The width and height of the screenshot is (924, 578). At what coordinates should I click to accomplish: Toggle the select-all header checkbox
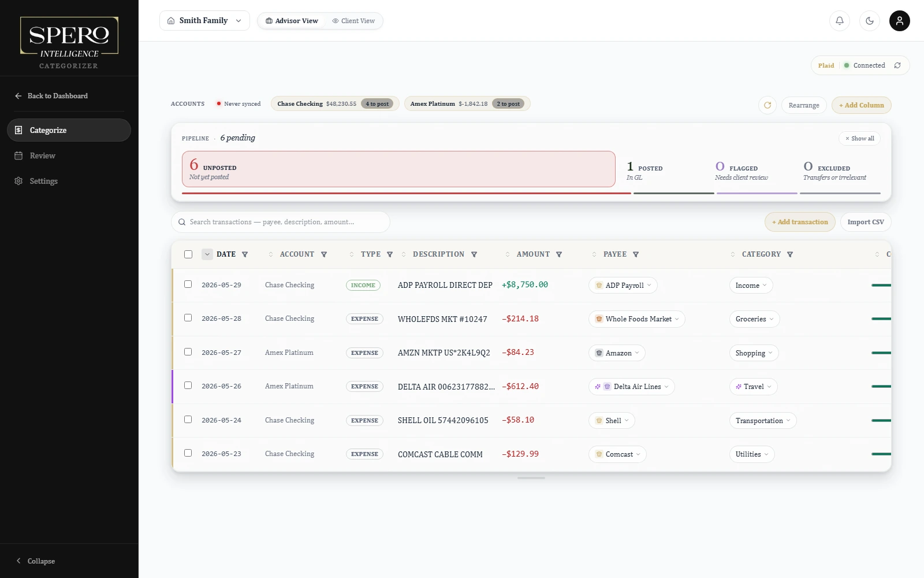point(188,254)
